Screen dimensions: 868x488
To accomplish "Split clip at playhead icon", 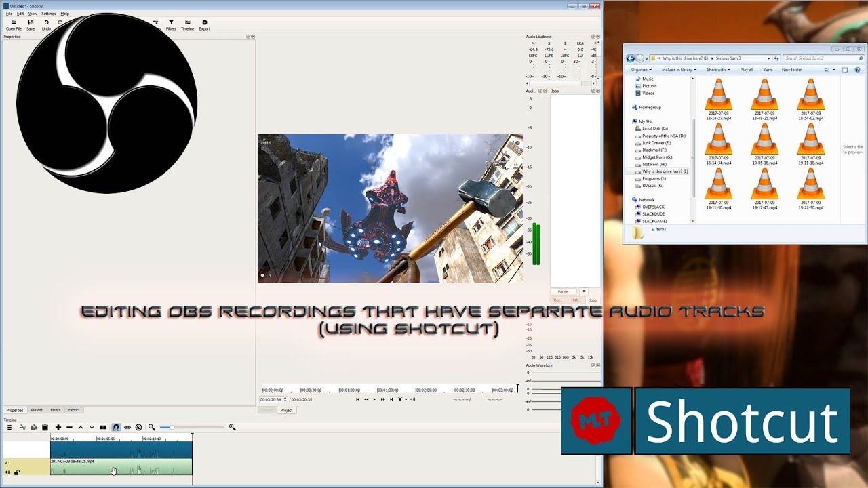I will (x=103, y=427).
